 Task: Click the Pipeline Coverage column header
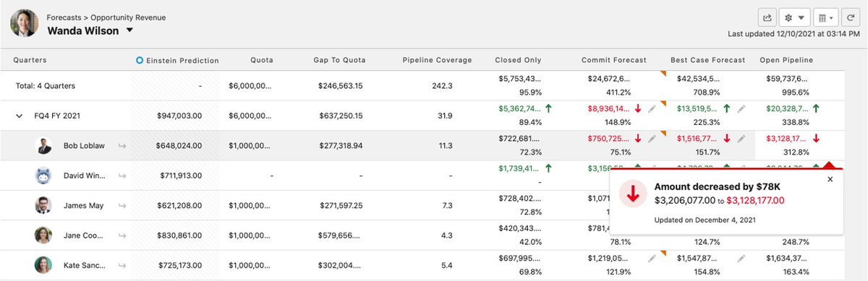pos(437,60)
